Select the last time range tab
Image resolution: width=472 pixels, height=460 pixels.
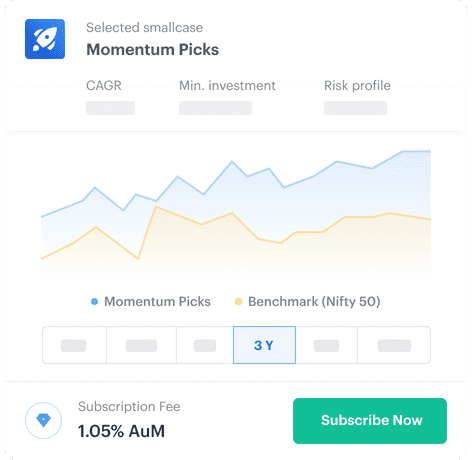[x=394, y=345]
